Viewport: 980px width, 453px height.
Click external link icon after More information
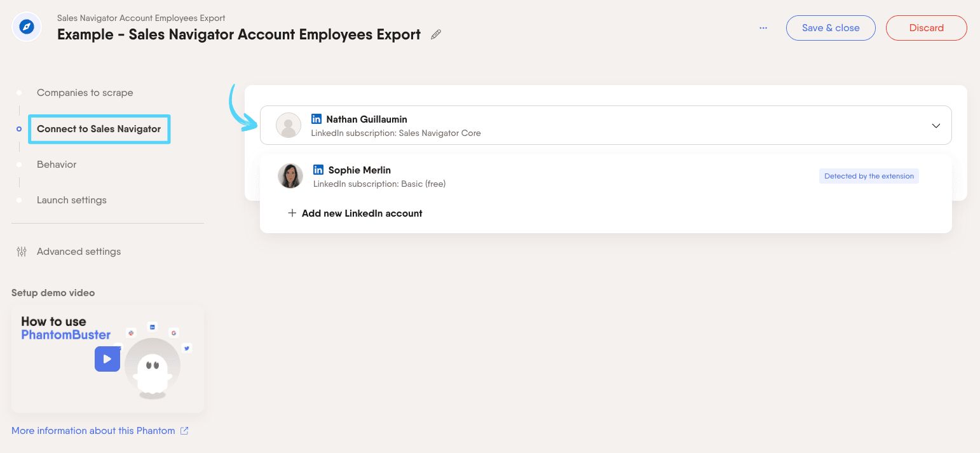pos(184,431)
